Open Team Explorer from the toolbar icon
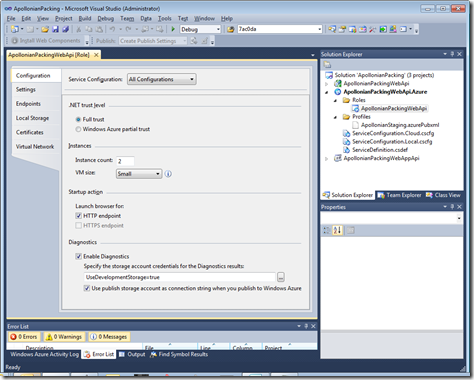Screen dimensions: 474x380 pyautogui.click(x=352, y=29)
